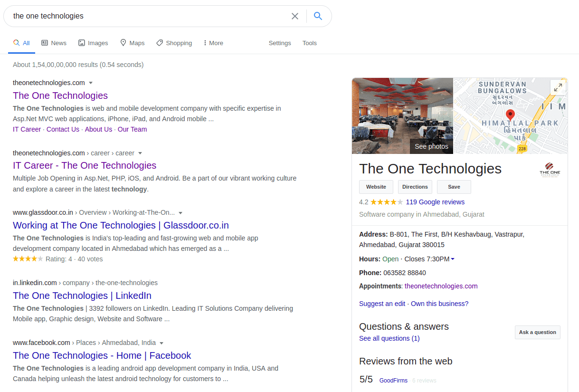Open See all questions (1) link
579x392 pixels.
coord(389,338)
